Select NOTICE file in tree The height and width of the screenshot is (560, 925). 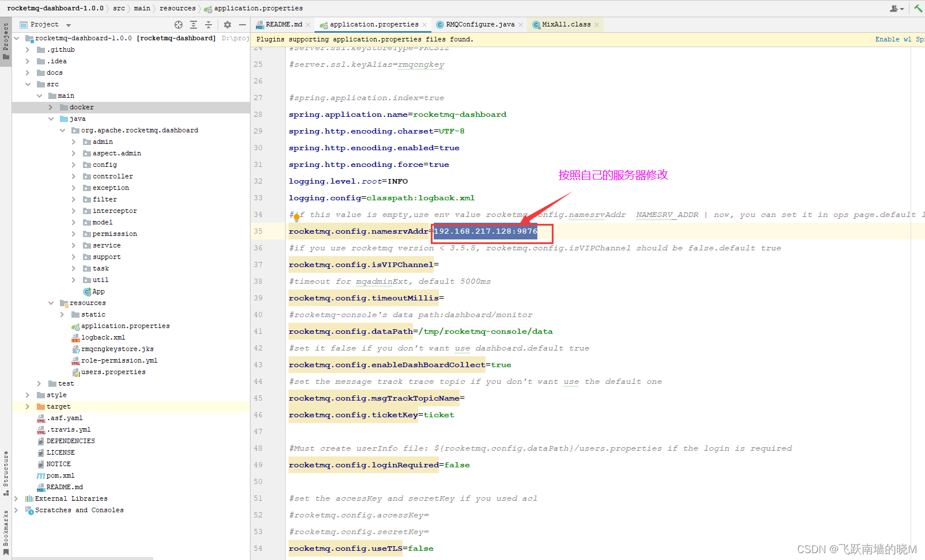(x=59, y=464)
